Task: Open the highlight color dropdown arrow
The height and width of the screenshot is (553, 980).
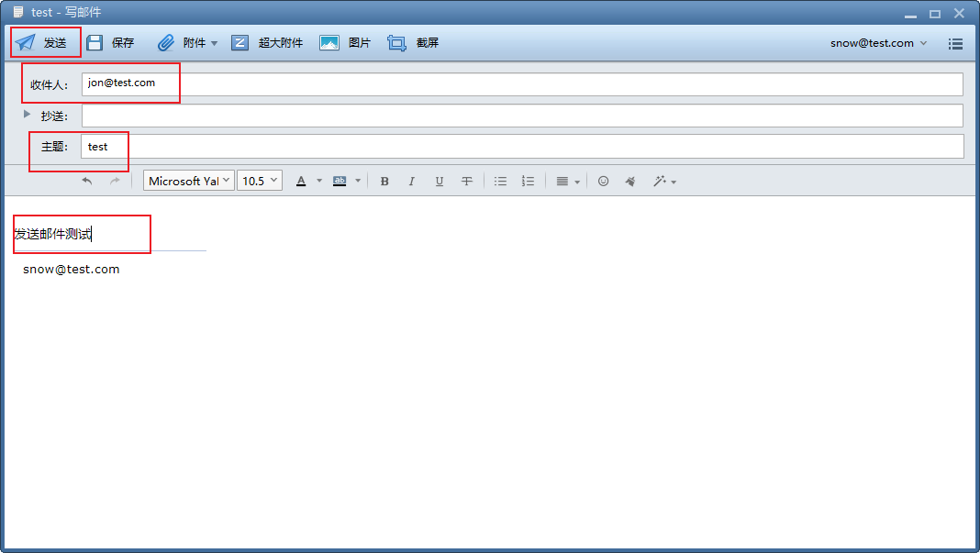Action: pos(358,182)
